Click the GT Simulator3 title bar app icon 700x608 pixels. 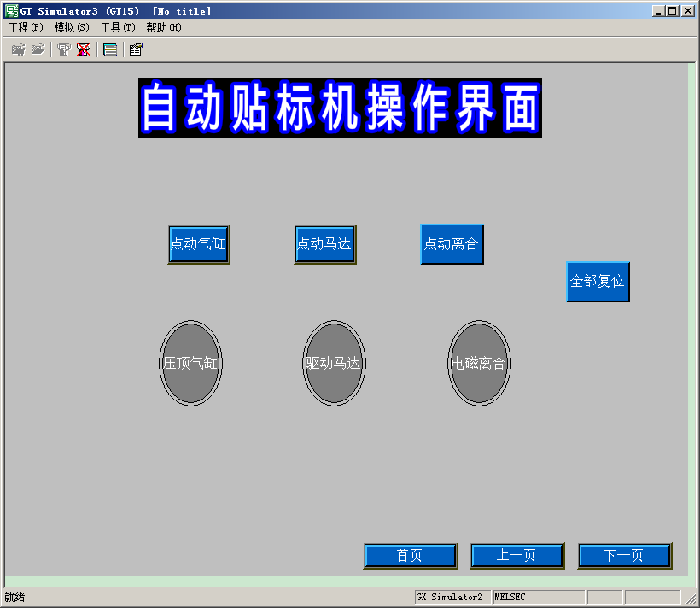[11, 11]
